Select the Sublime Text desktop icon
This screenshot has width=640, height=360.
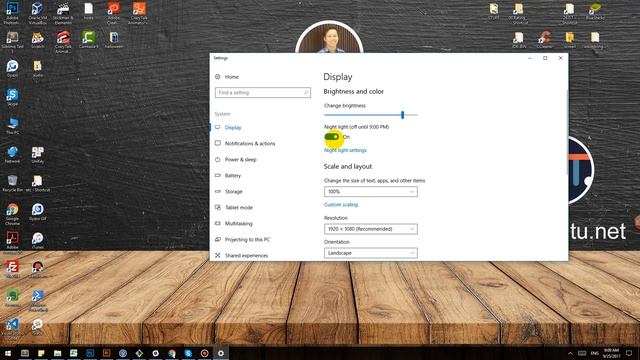tap(12, 41)
